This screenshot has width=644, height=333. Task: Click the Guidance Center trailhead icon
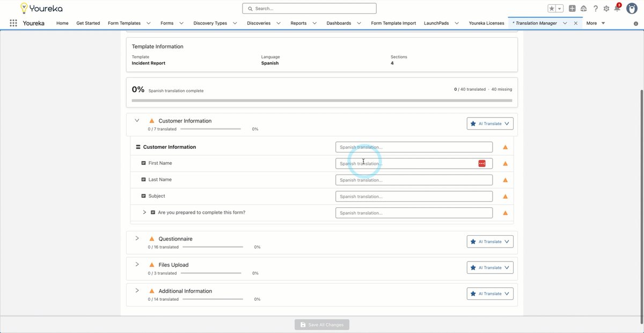click(583, 9)
